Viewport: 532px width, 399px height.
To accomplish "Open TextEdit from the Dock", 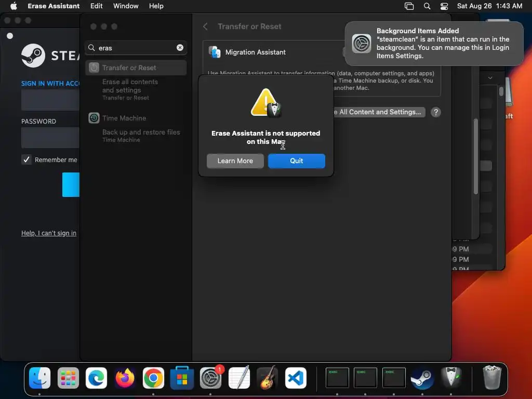I will pos(239,378).
